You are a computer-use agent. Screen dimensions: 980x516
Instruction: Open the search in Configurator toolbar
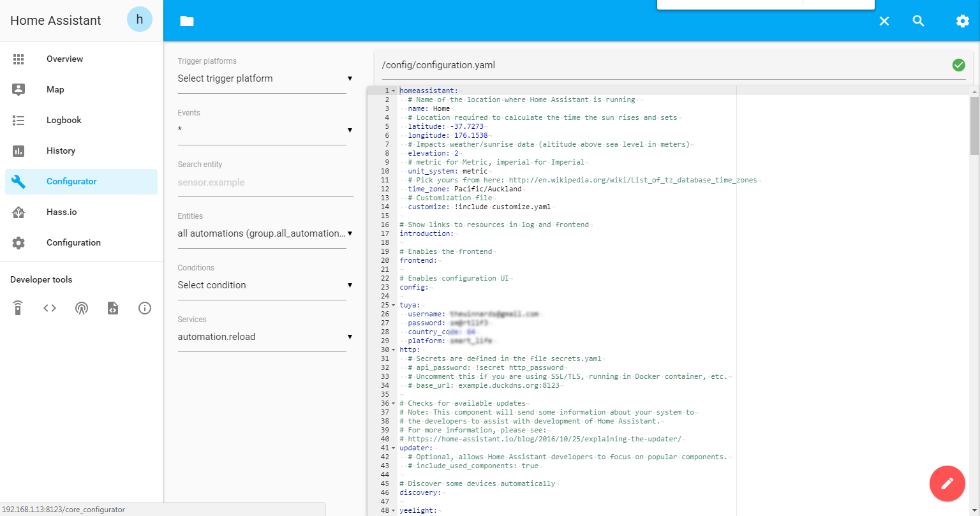tap(918, 20)
